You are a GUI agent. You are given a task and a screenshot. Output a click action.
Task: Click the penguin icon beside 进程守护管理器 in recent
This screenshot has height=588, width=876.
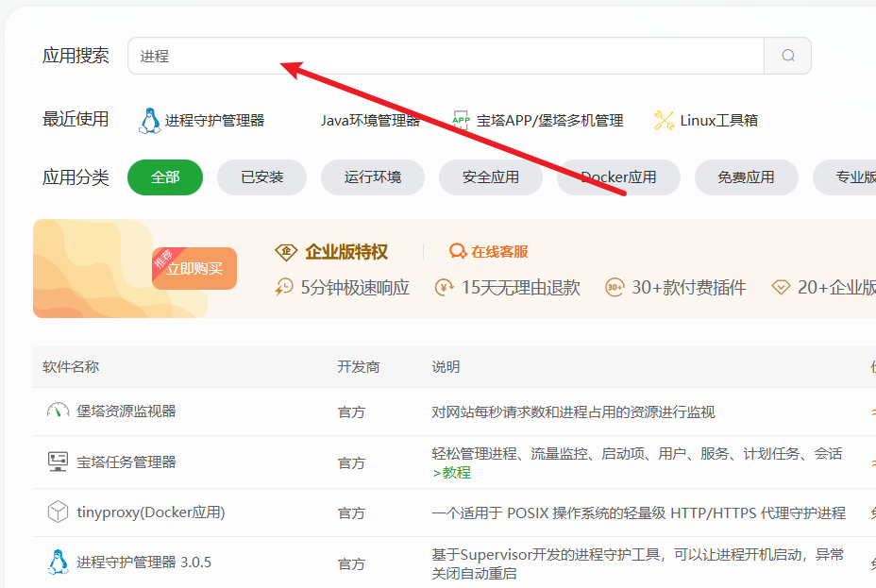(x=150, y=121)
